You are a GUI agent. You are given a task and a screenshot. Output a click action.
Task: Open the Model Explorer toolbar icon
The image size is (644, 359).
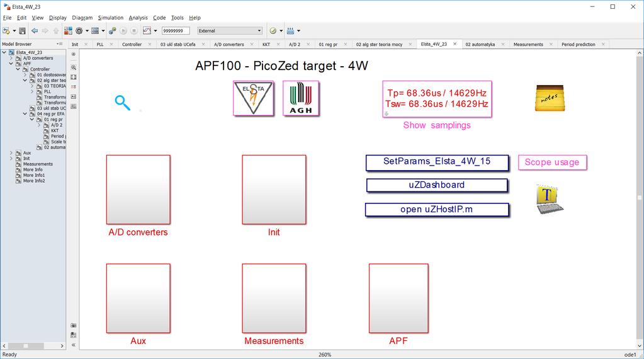pyautogui.click(x=95, y=31)
